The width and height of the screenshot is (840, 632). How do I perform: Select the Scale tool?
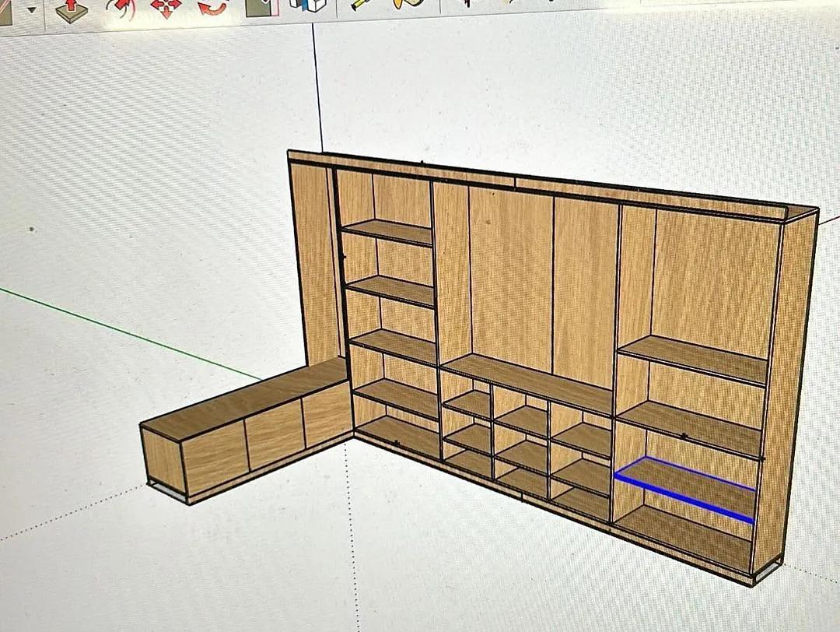(x=261, y=8)
